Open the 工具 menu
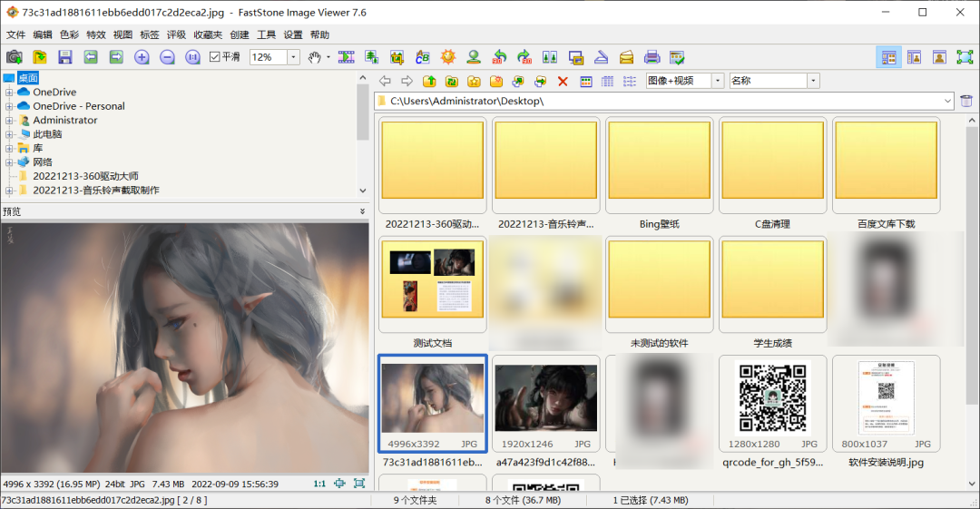Viewport: 980px width, 509px height. pyautogui.click(x=266, y=34)
